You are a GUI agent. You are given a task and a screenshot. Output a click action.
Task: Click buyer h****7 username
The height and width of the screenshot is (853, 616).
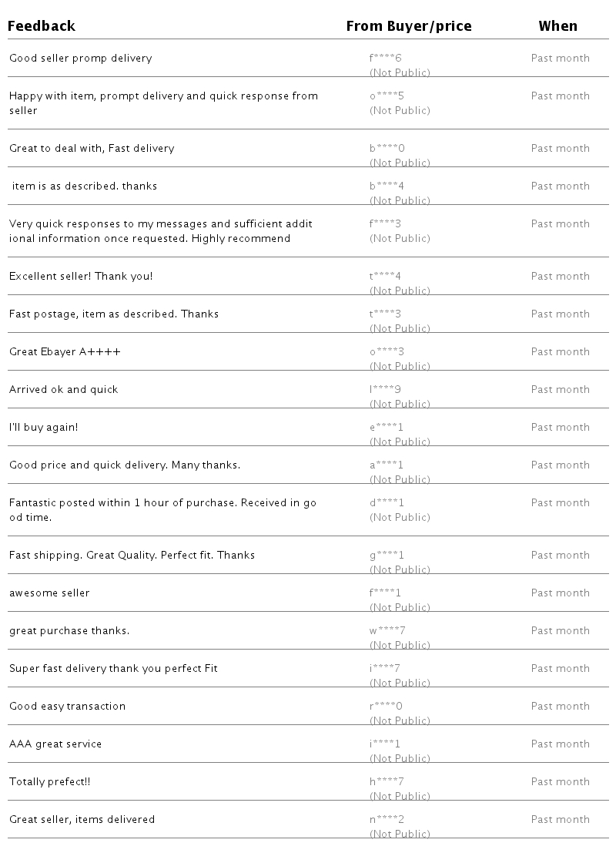387,782
